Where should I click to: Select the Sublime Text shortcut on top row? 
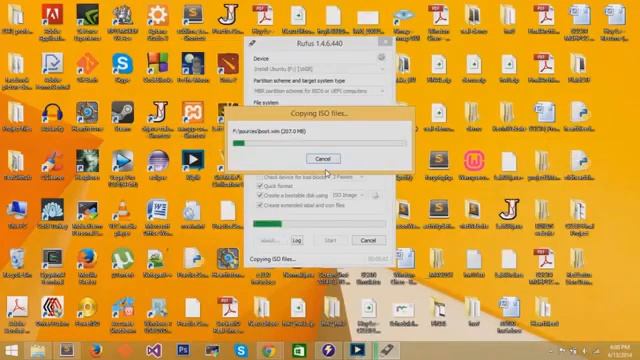click(193, 21)
